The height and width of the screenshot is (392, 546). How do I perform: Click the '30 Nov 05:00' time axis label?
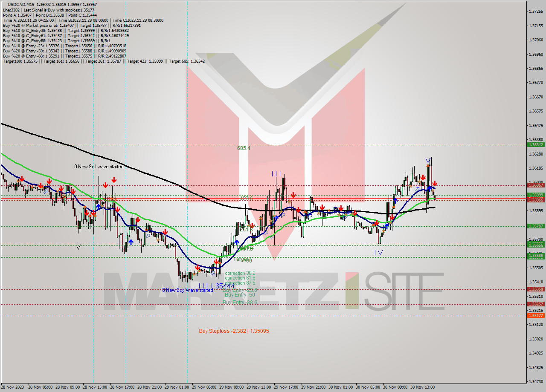pyautogui.click(x=368, y=387)
